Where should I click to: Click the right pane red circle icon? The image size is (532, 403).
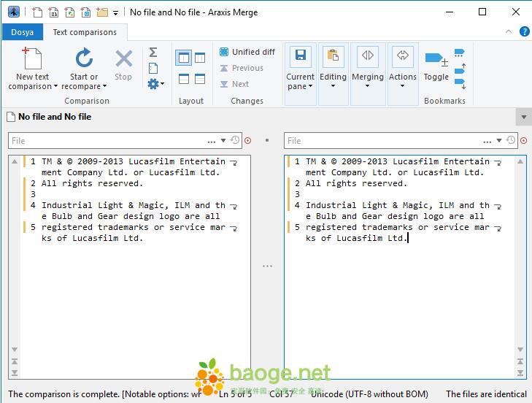[x=523, y=140]
